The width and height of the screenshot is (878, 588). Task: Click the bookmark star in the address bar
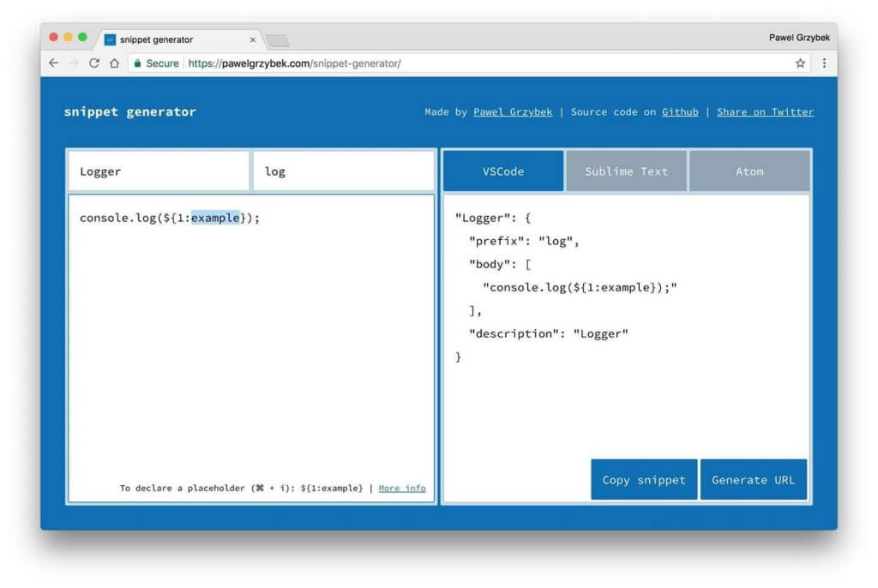[799, 63]
